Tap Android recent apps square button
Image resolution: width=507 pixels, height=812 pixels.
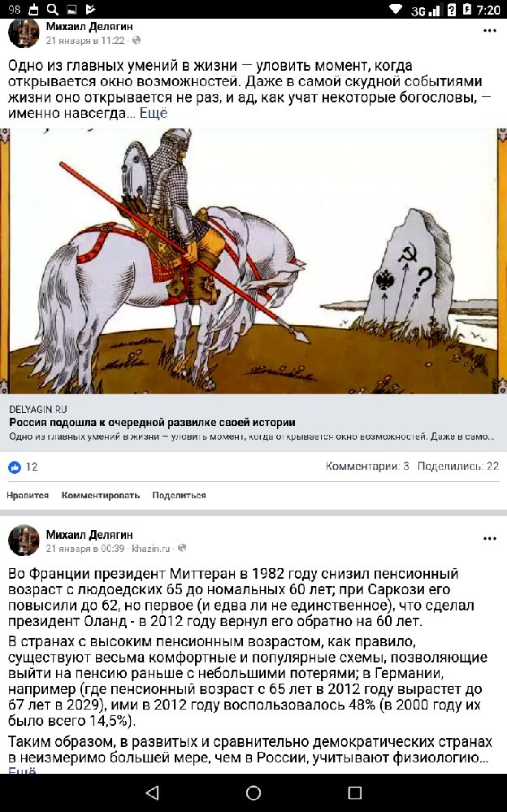point(355,792)
